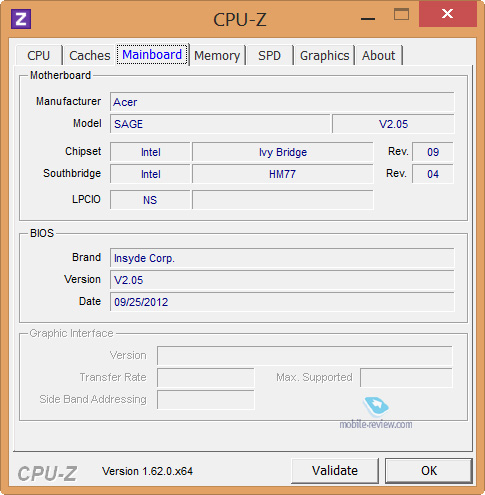The image size is (485, 495).
Task: Open the CPU tab
Action: tap(39, 55)
